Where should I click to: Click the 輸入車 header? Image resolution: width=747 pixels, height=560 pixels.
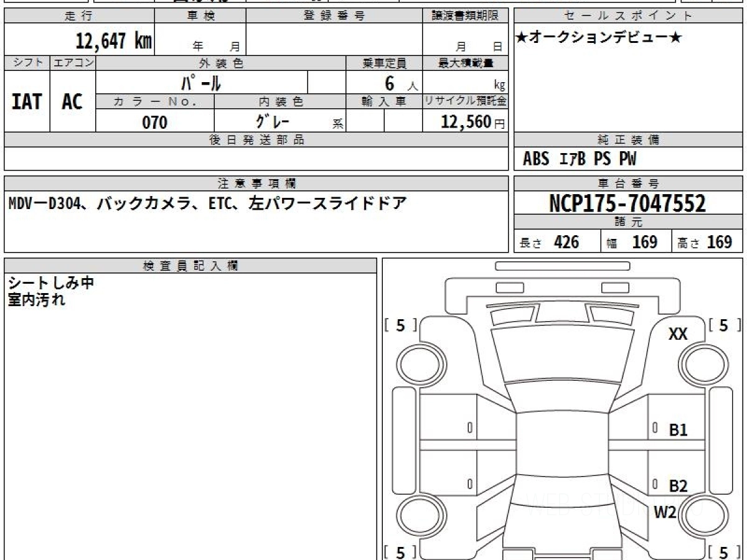384,101
